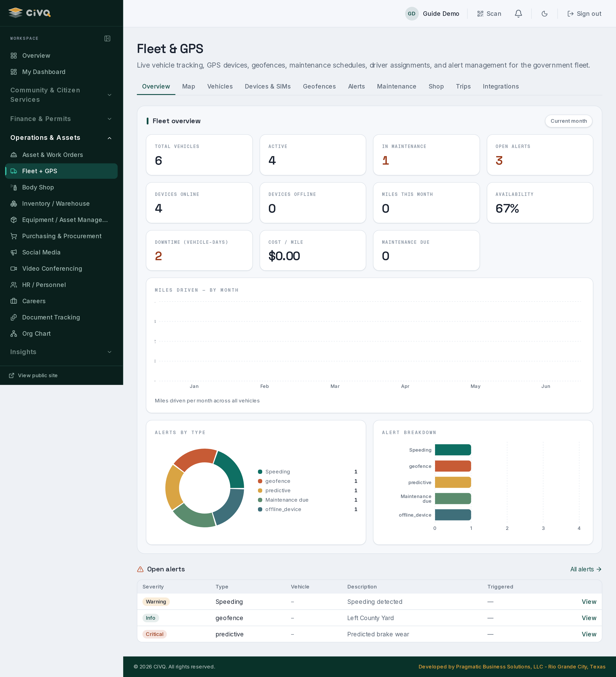Open the Maintenance tab
616x677 pixels.
[x=396, y=87]
